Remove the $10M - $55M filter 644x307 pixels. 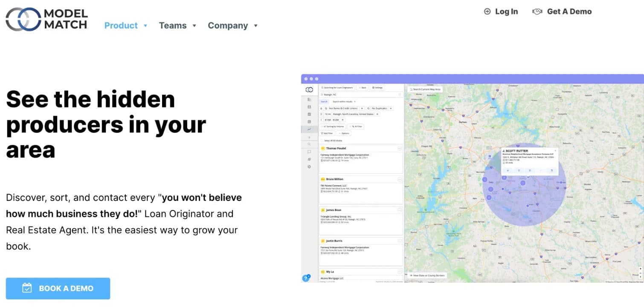[342, 120]
